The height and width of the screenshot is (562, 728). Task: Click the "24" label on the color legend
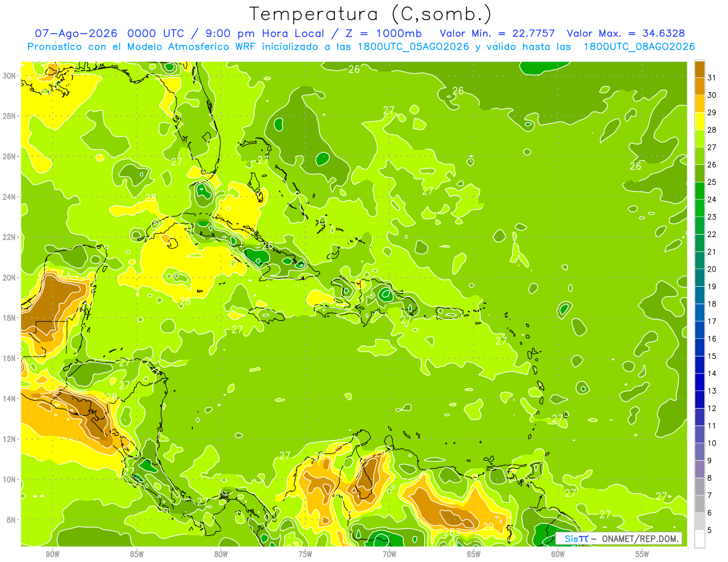pyautogui.click(x=712, y=199)
